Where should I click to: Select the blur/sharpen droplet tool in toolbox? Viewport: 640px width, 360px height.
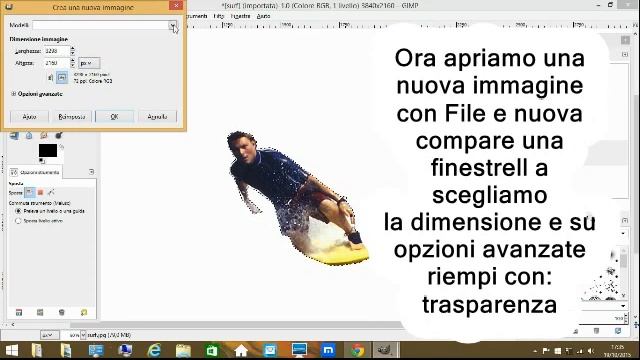(x=29, y=136)
